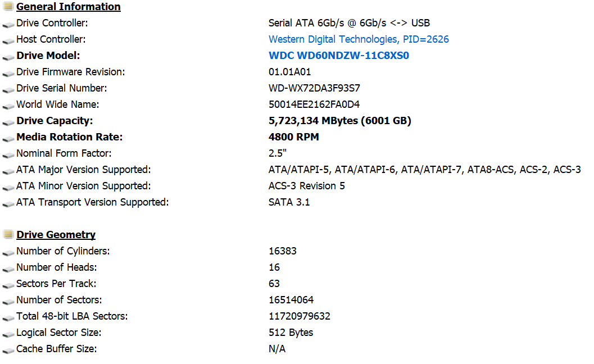This screenshot has width=594, height=364.
Task: Click the drive icon beside Number of Cylinders
Action: 8,253
